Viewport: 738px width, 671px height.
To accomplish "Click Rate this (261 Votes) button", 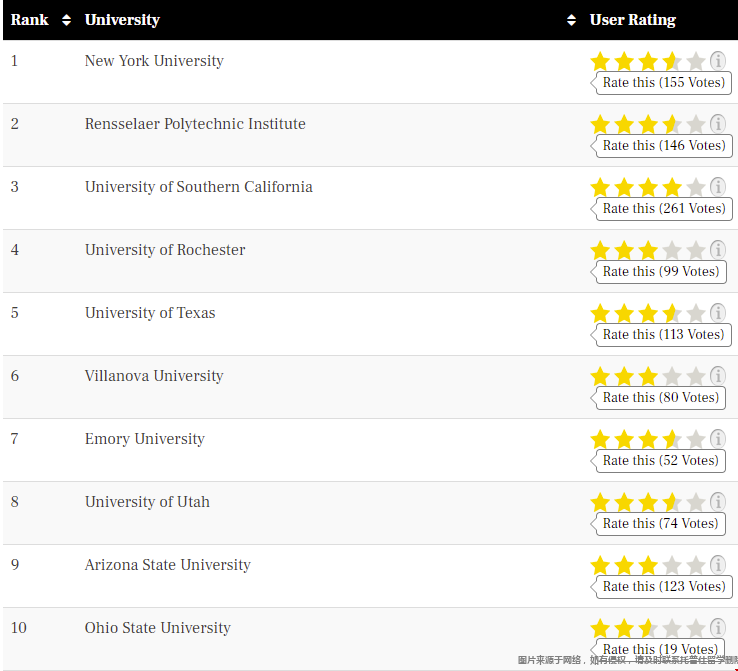I will (664, 208).
